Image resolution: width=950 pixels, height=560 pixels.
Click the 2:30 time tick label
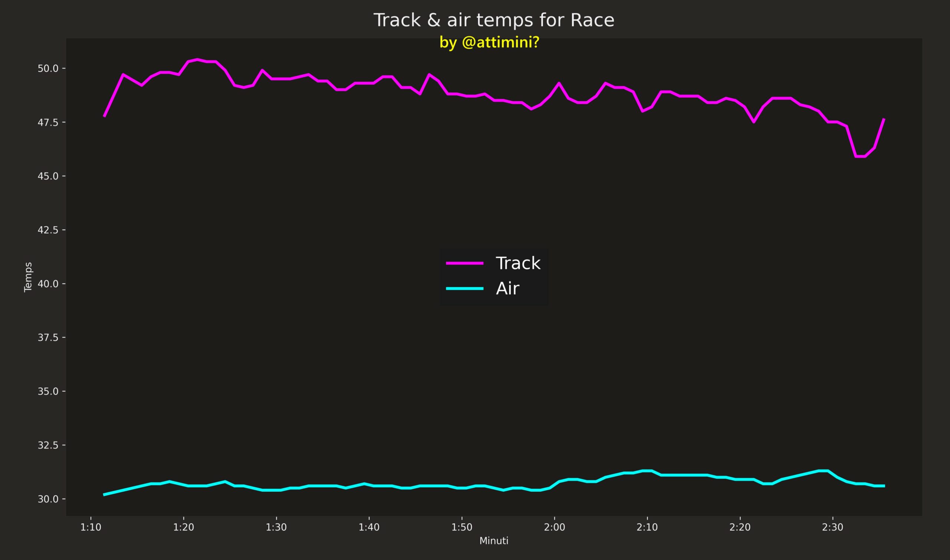tap(833, 527)
